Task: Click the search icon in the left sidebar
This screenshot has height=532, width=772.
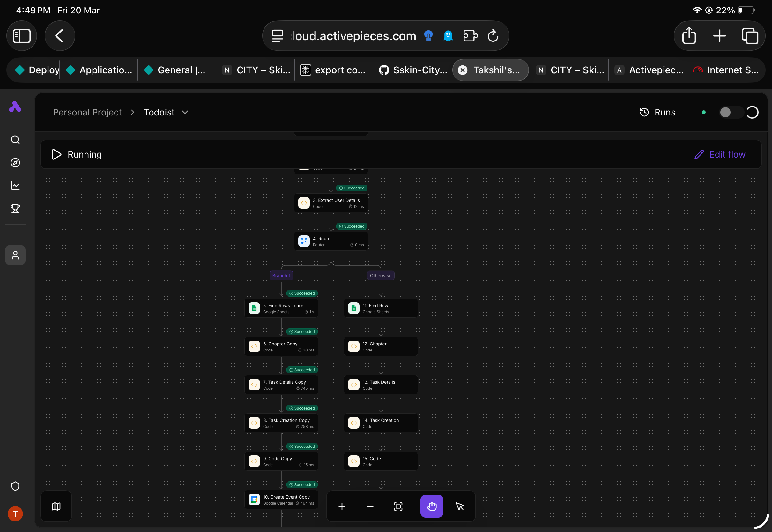Action: (15, 140)
